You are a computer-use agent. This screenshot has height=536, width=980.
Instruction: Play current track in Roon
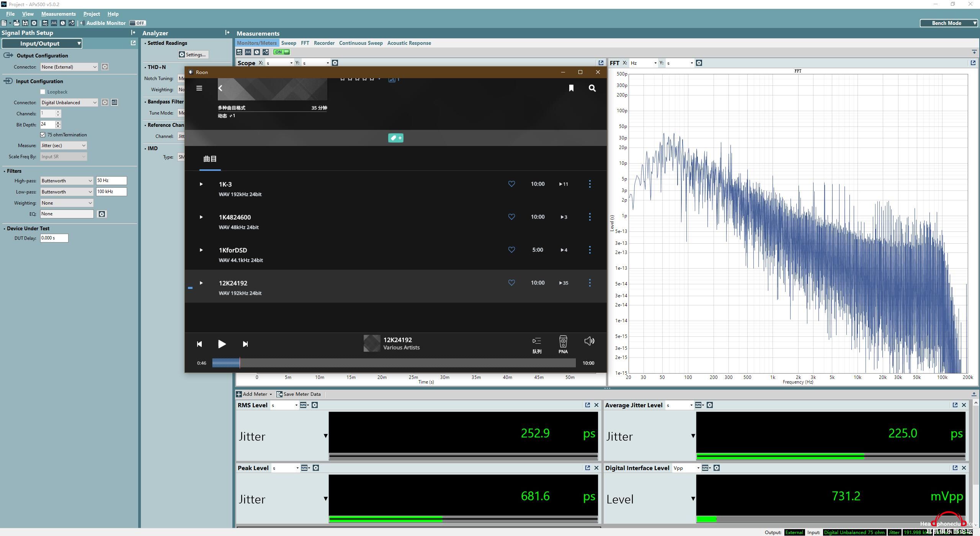click(222, 344)
